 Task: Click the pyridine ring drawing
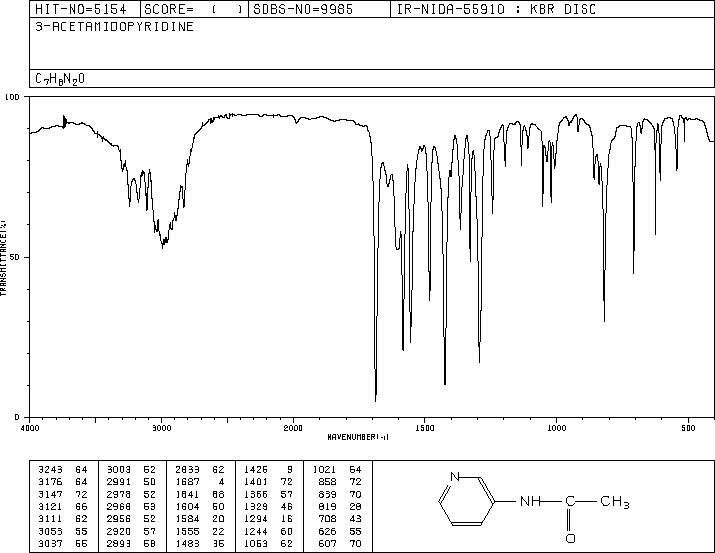(466, 501)
